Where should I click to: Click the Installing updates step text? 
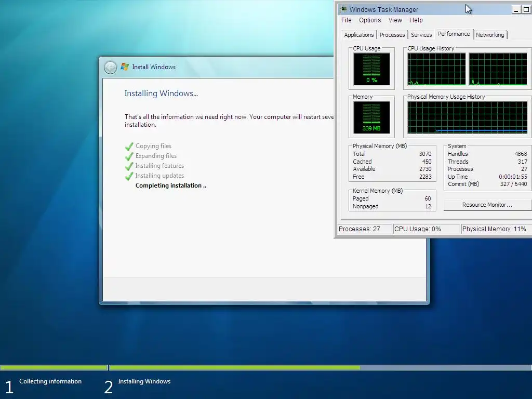point(159,176)
